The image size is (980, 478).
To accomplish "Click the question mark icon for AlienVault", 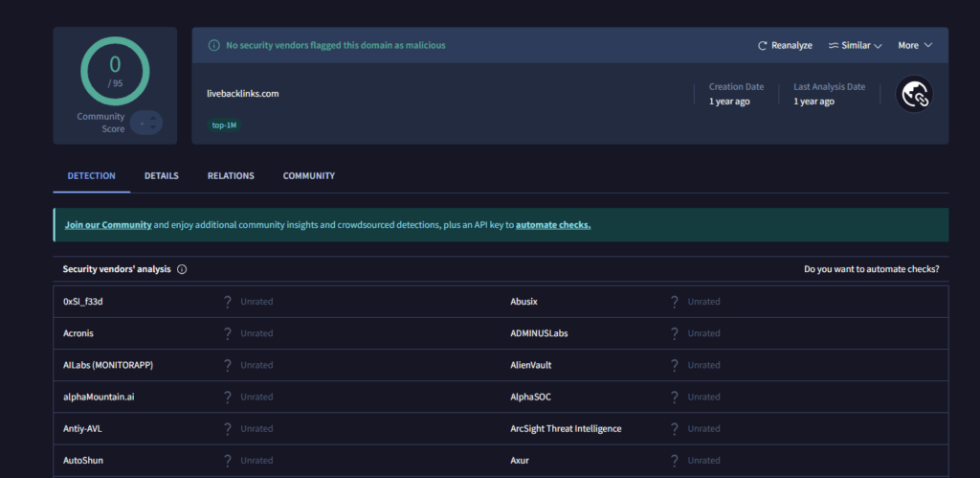I will 675,365.
